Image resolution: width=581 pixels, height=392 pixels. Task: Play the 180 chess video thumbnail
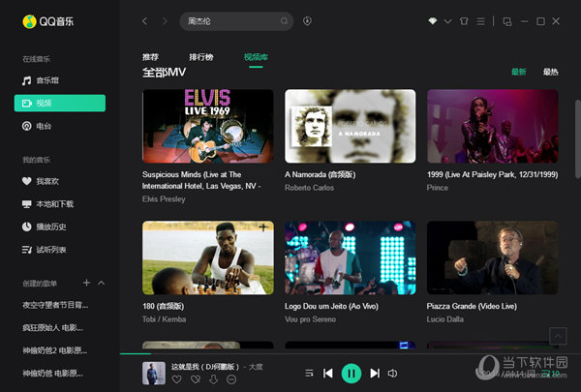[x=208, y=257]
